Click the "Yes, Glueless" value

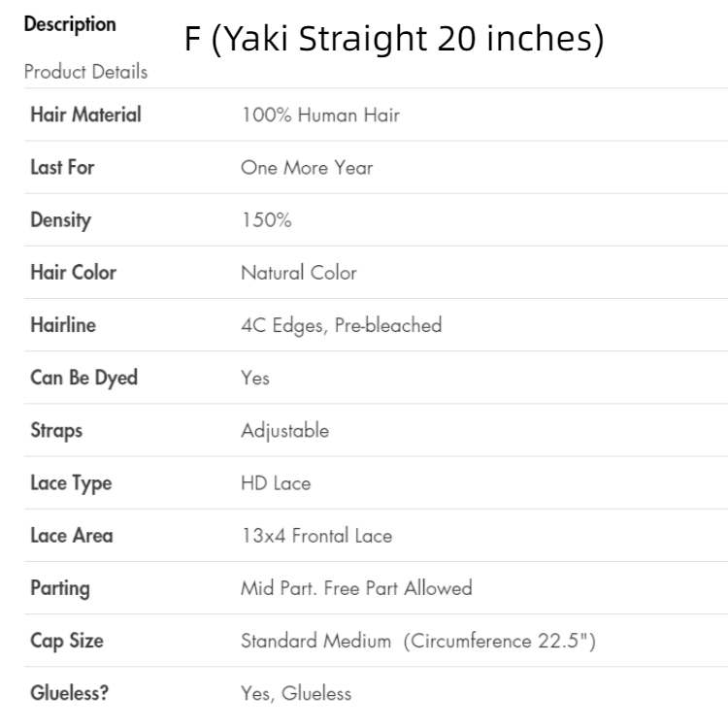tap(296, 692)
